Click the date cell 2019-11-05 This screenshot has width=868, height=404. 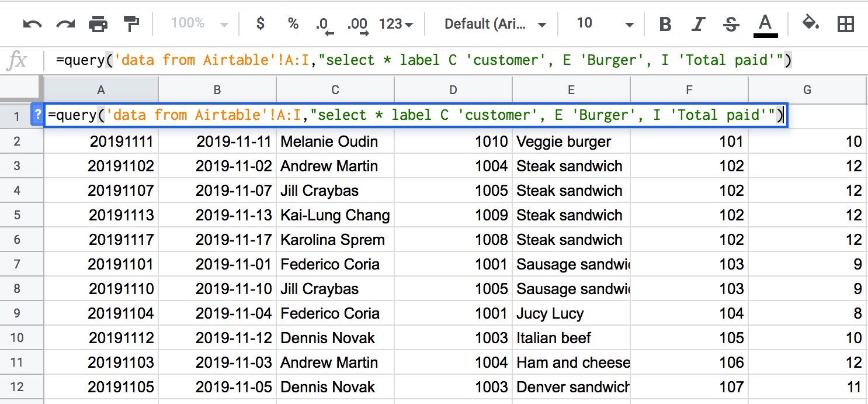tap(217, 387)
